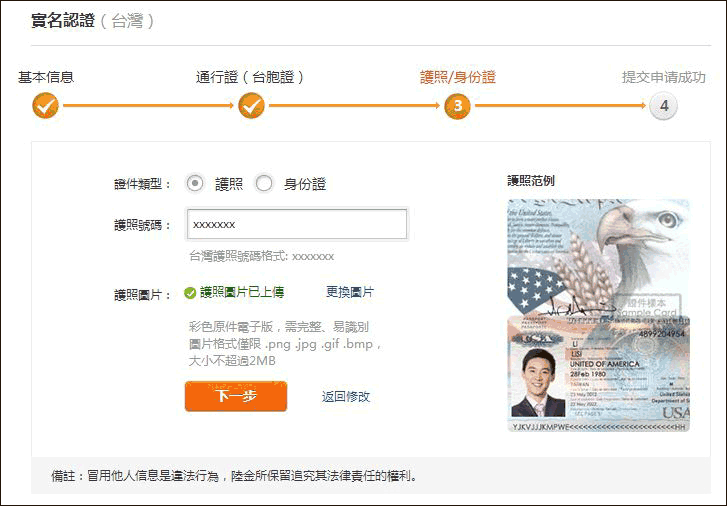Click the 護照范例 heading

531,181
